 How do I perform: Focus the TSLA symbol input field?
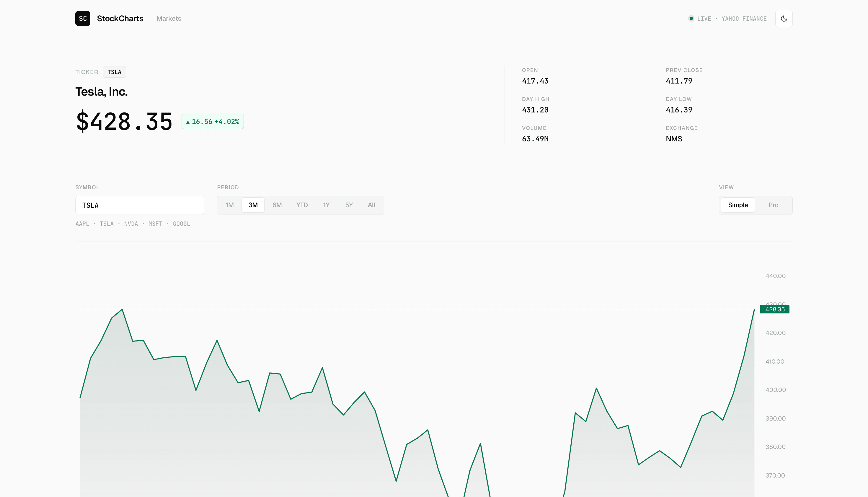pyautogui.click(x=140, y=205)
